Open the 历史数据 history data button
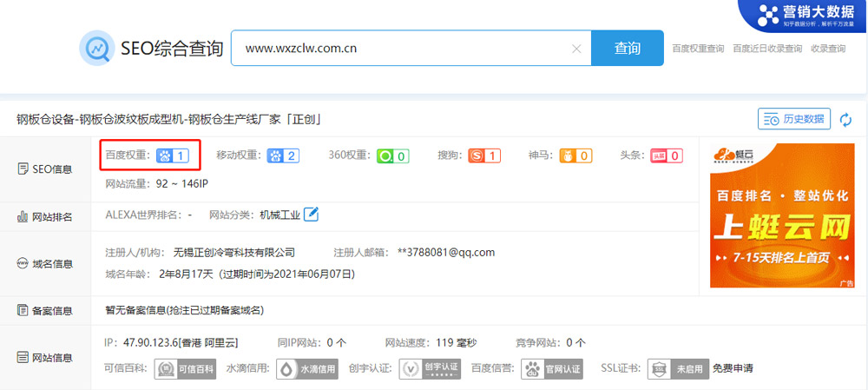This screenshot has width=868, height=390. pyautogui.click(x=793, y=119)
